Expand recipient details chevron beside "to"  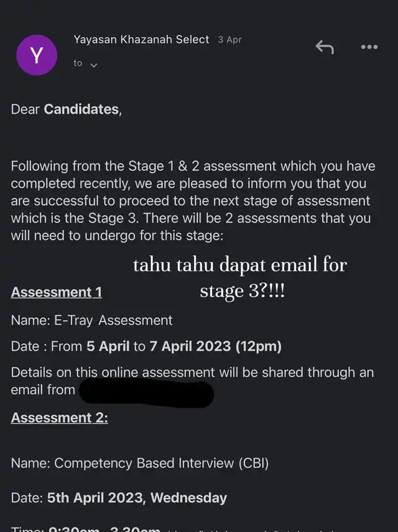coord(94,65)
